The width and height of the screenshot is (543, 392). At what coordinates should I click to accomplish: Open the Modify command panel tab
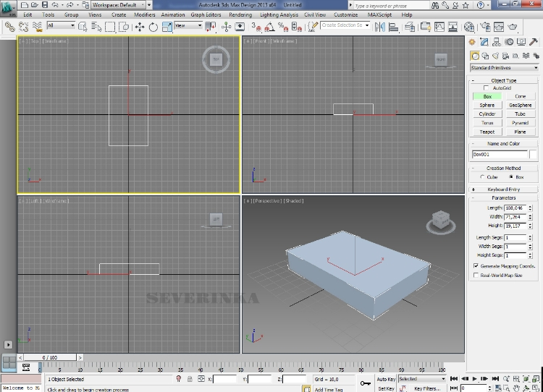tap(485, 43)
